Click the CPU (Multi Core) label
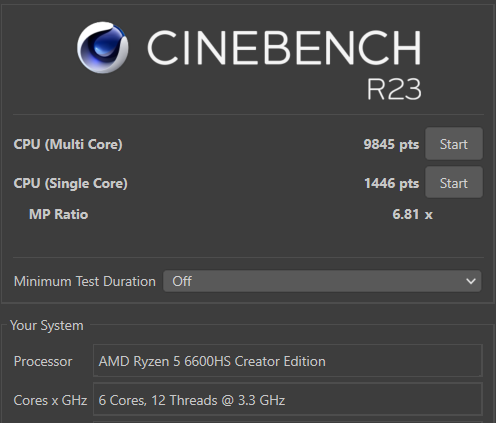The image size is (496, 423). [68, 144]
